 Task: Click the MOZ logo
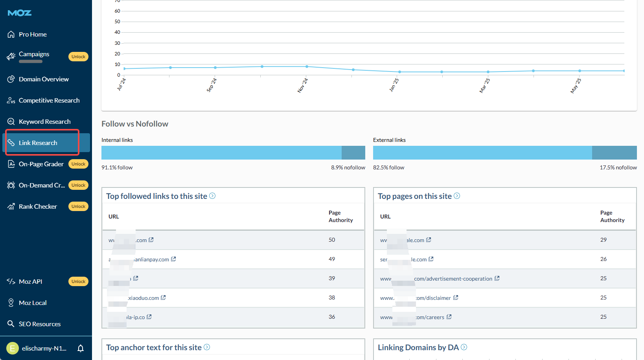click(19, 13)
